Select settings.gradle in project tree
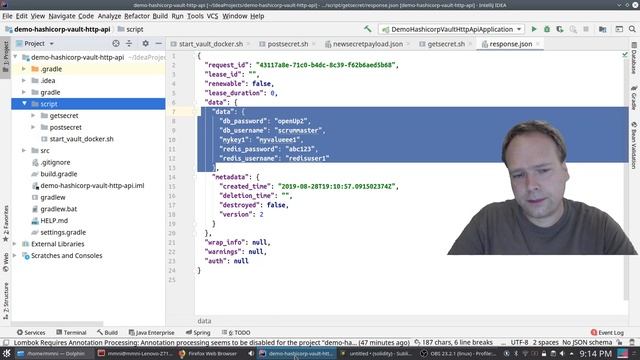 tap(63, 232)
